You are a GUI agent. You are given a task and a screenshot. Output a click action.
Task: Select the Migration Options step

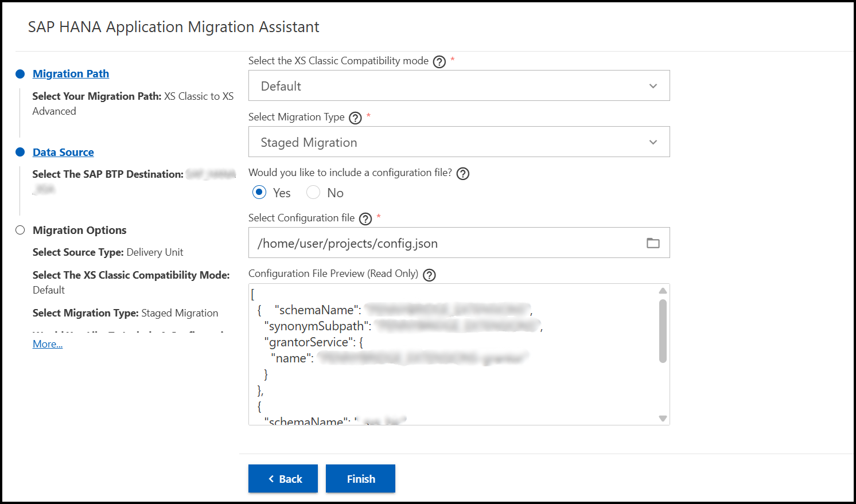click(x=79, y=230)
